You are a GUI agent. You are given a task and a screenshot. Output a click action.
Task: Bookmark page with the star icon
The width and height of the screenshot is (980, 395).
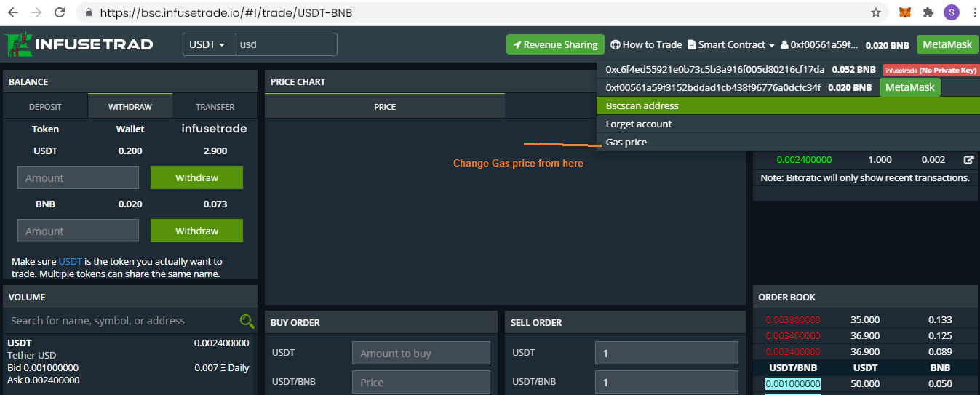point(876,12)
